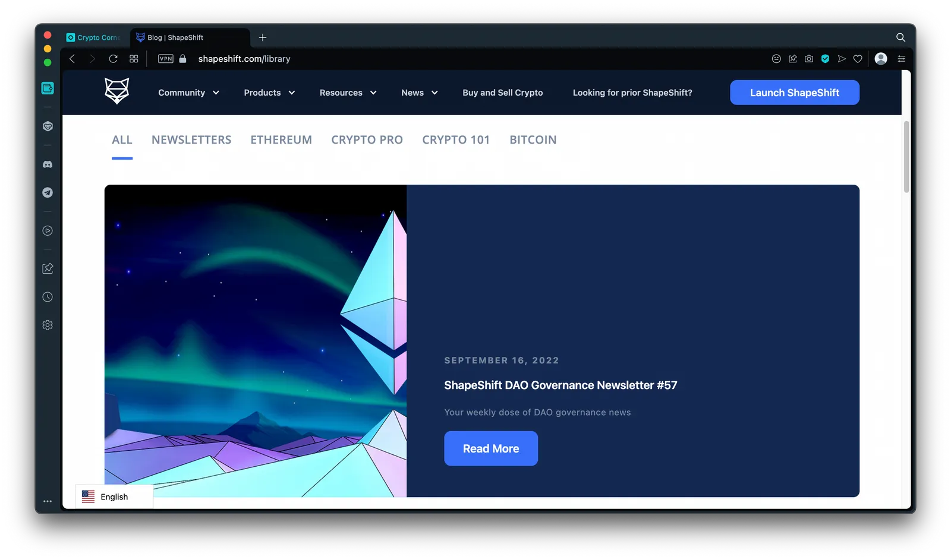Screen dimensions: 951x560
Task: Take a snapshot with camera icon
Action: [x=809, y=59]
